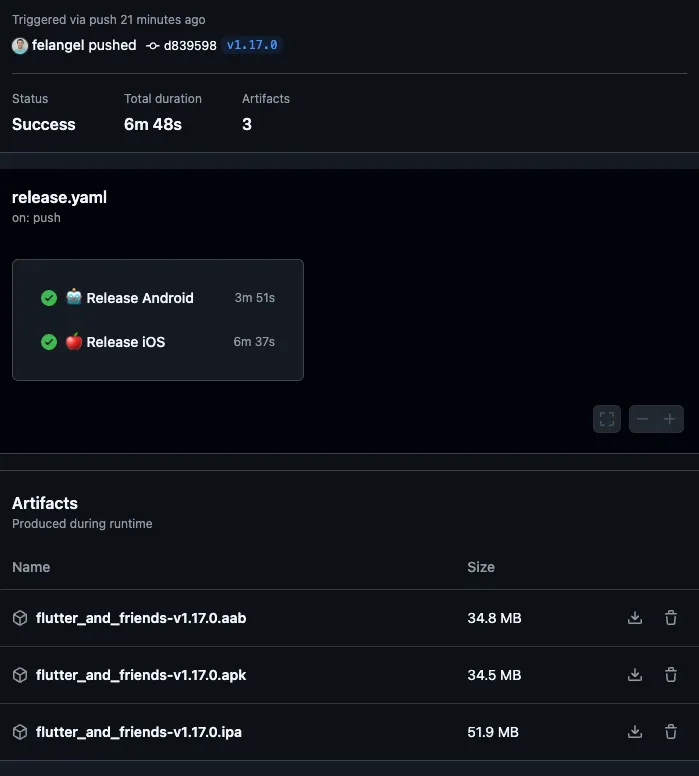Open commit d839598
The height and width of the screenshot is (776, 699).
pyautogui.click(x=190, y=46)
